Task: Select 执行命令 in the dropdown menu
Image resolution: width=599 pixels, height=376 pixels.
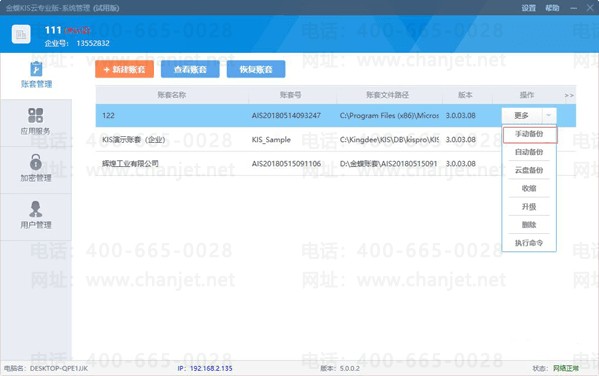Action: [x=529, y=243]
